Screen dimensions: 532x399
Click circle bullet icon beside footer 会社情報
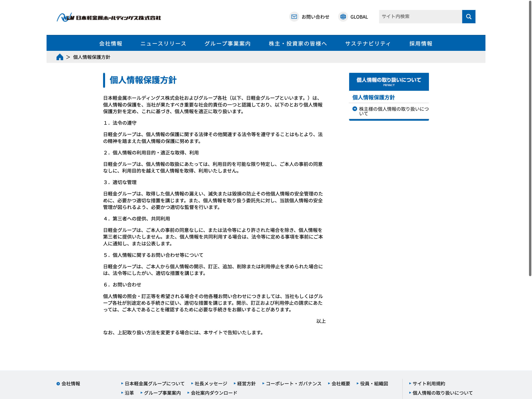point(58,384)
